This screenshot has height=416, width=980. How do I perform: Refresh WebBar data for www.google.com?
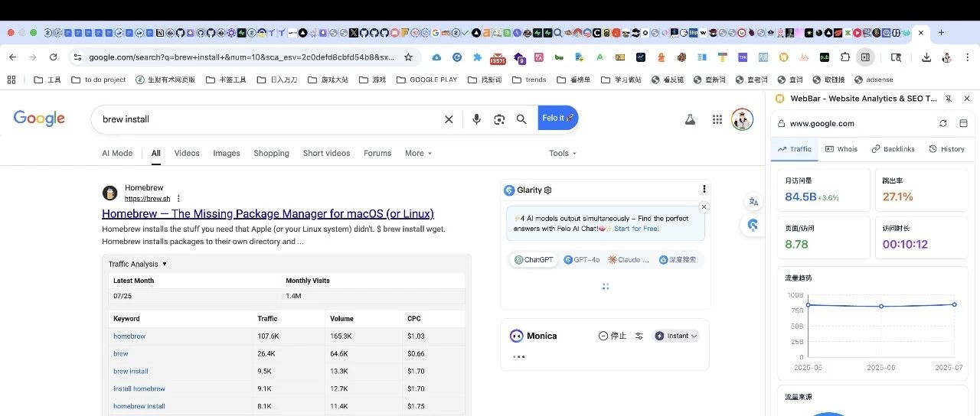pyautogui.click(x=943, y=123)
